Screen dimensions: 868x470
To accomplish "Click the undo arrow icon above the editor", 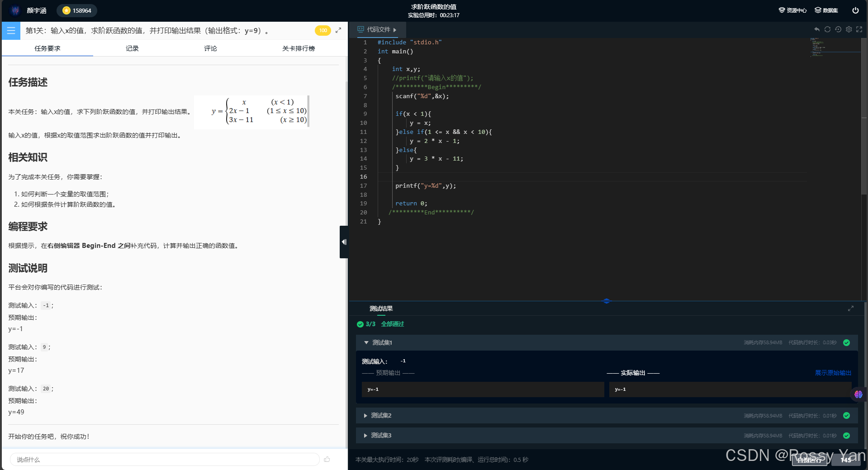I will pyautogui.click(x=817, y=29).
